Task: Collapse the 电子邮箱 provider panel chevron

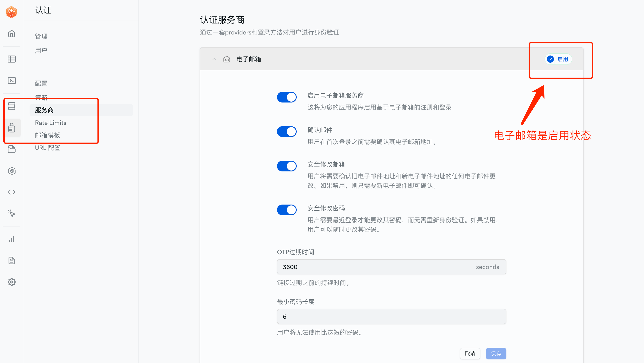Action: (x=214, y=59)
